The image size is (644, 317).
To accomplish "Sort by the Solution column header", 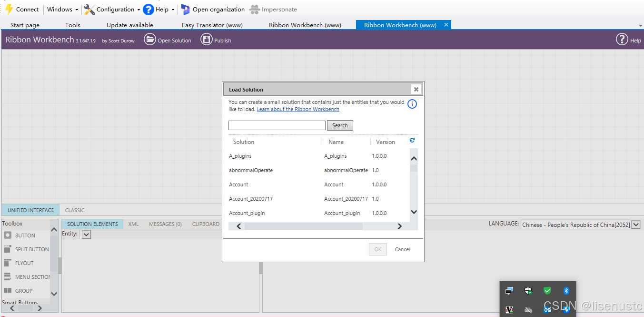I will [x=244, y=142].
